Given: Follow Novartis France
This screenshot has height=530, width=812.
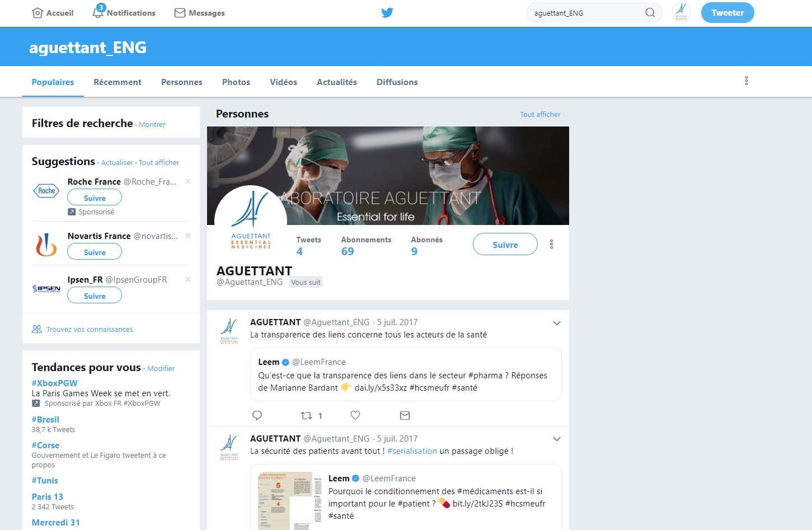Looking at the screenshot, I should (95, 252).
